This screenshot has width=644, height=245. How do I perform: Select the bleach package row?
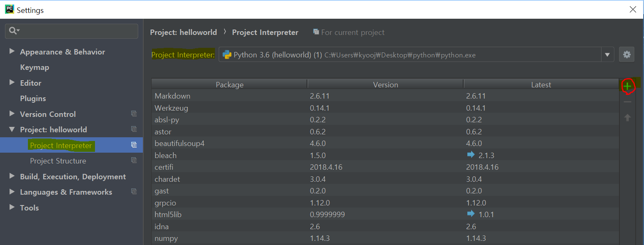[x=166, y=156]
